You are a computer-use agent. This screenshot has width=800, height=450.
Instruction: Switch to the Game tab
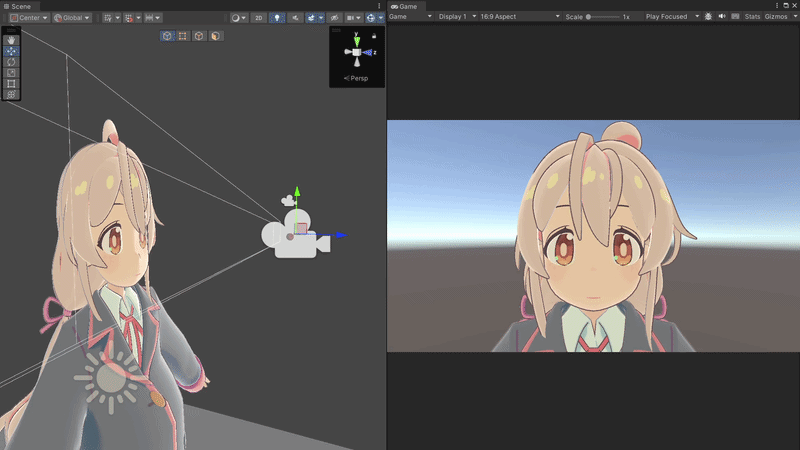click(404, 6)
